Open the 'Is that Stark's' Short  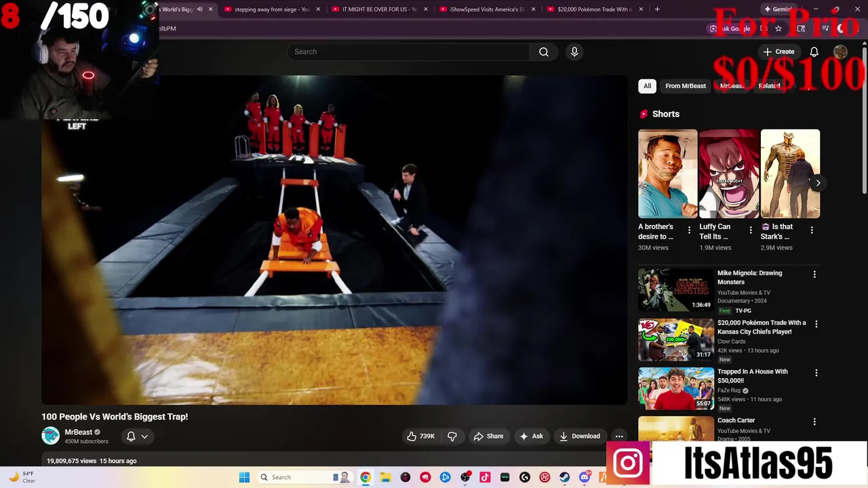[790, 174]
